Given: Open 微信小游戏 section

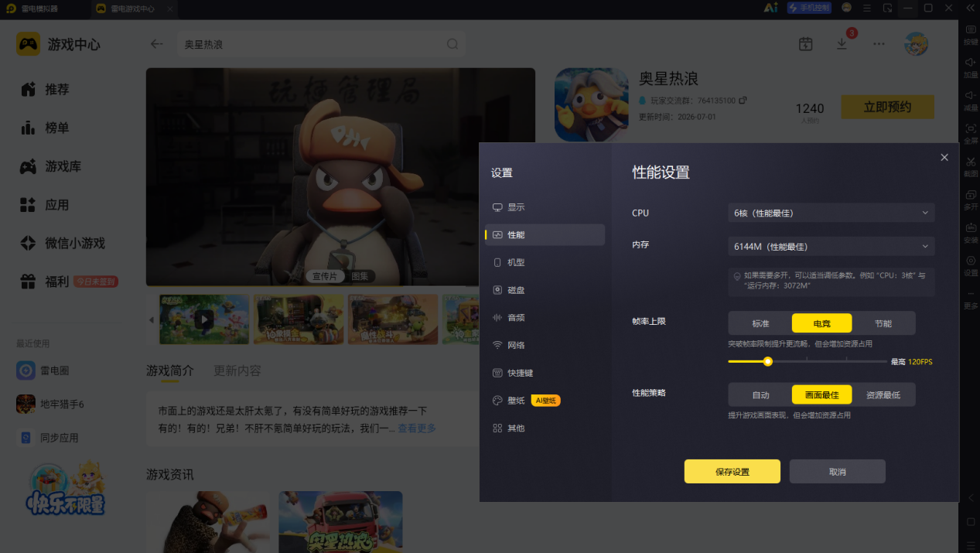Looking at the screenshot, I should pyautogui.click(x=63, y=243).
